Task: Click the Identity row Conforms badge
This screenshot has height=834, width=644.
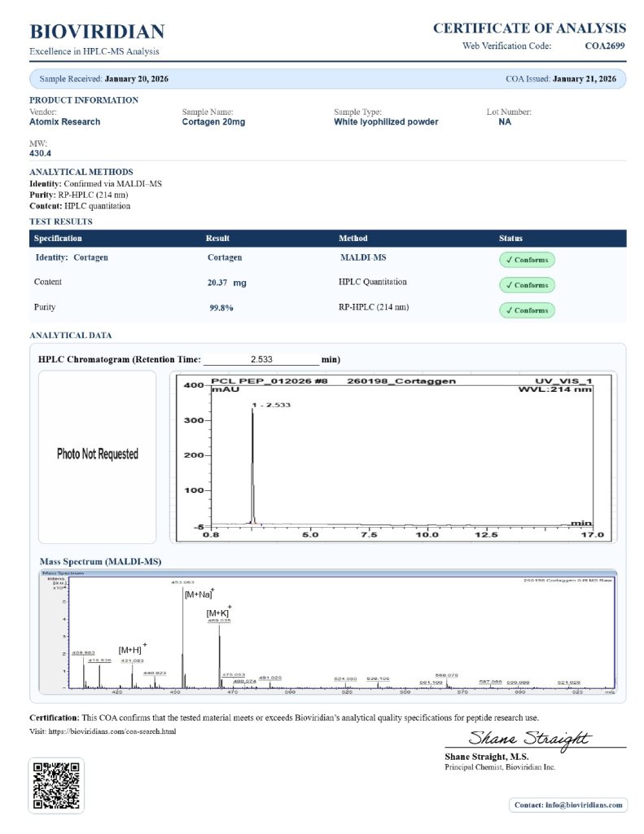Action: tap(527, 260)
